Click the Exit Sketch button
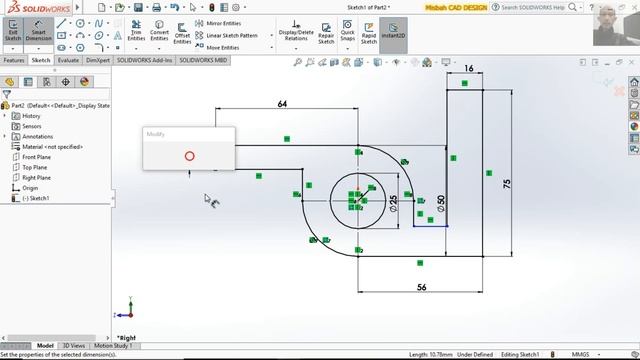 click(13, 30)
